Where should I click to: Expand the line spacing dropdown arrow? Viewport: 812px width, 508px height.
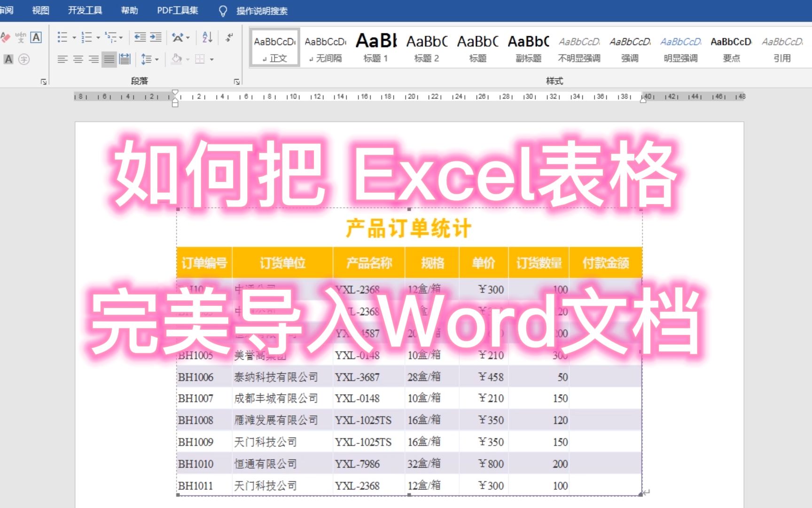tap(157, 60)
